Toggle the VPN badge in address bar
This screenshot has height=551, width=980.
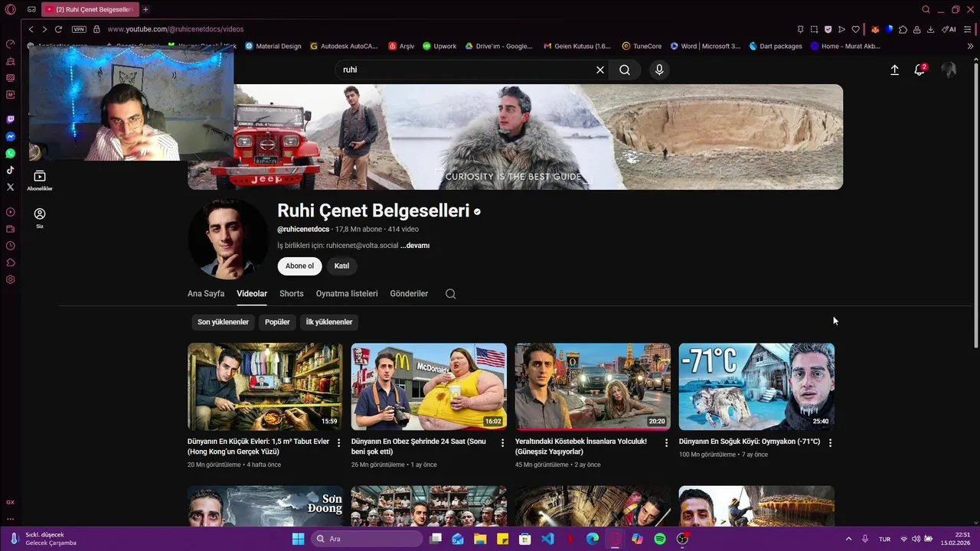point(79,29)
